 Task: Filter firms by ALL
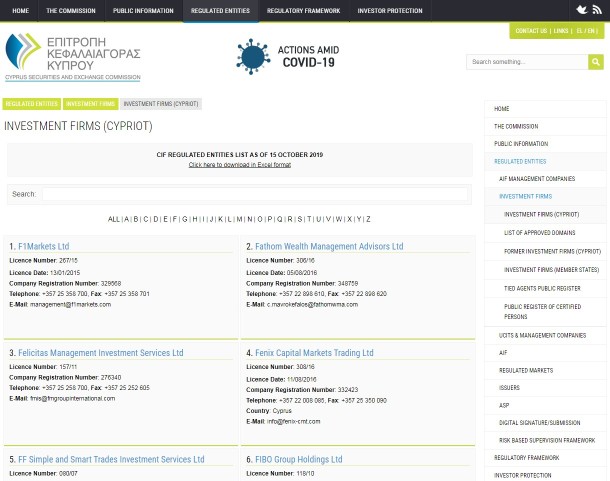114,219
